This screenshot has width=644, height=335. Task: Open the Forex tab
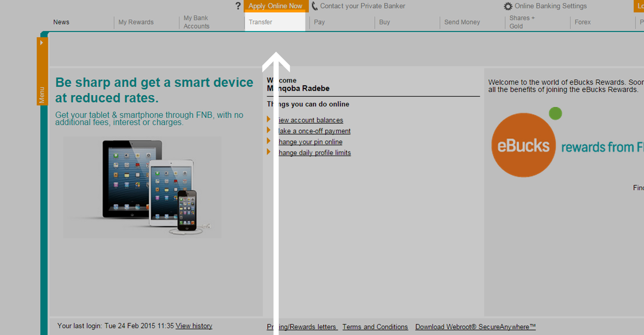tap(583, 22)
